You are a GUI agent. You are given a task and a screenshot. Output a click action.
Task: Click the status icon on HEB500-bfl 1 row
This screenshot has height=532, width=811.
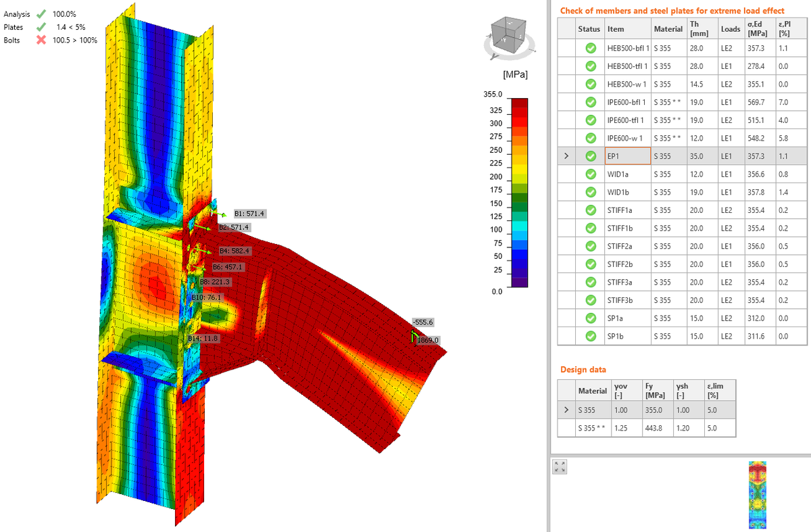[x=590, y=48]
